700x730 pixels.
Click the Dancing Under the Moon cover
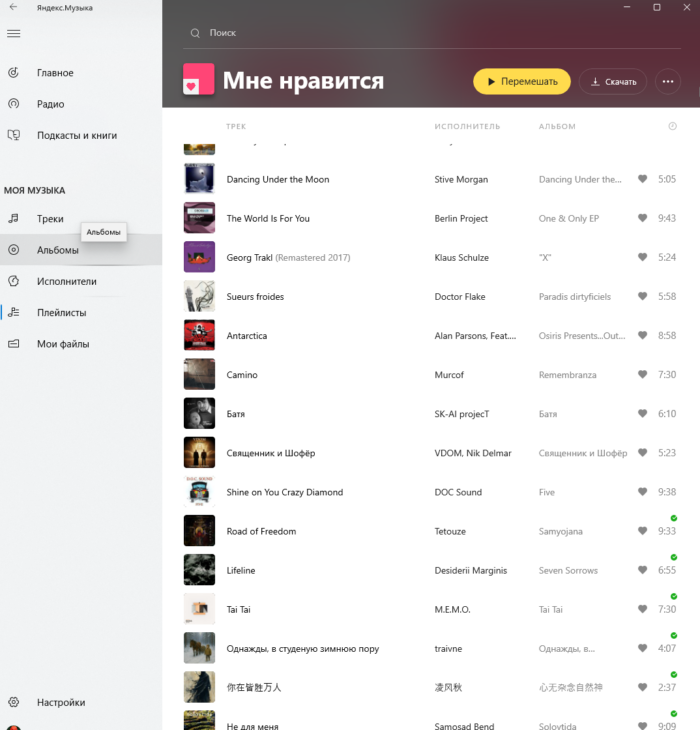coord(199,178)
